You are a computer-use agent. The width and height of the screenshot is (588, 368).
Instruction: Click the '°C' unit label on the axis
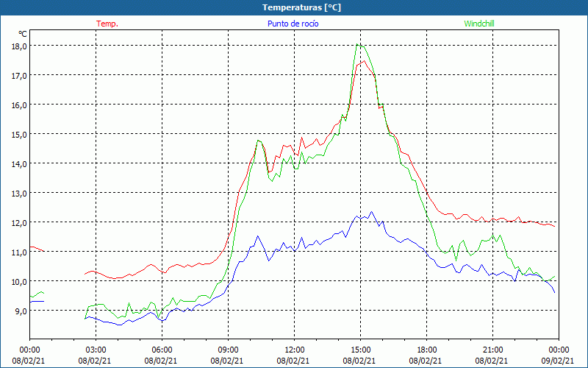23,34
